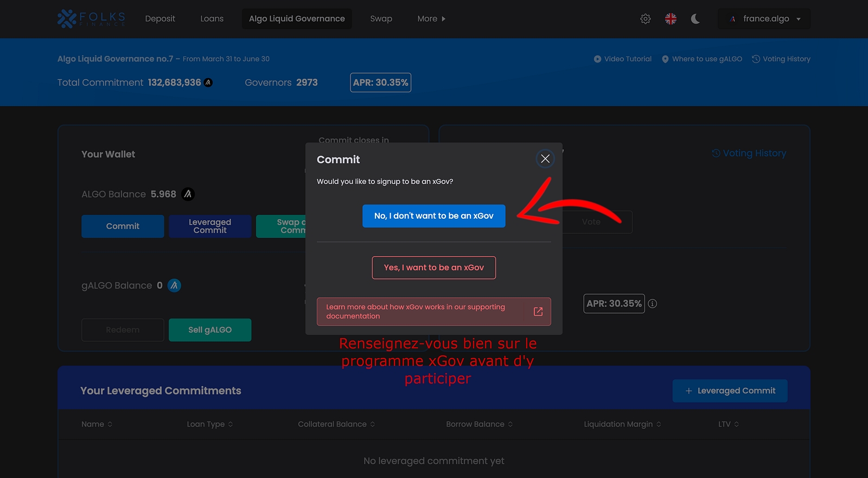Click the plus Leveraged Commit button
Screen dimensions: 868x478
pos(730,391)
